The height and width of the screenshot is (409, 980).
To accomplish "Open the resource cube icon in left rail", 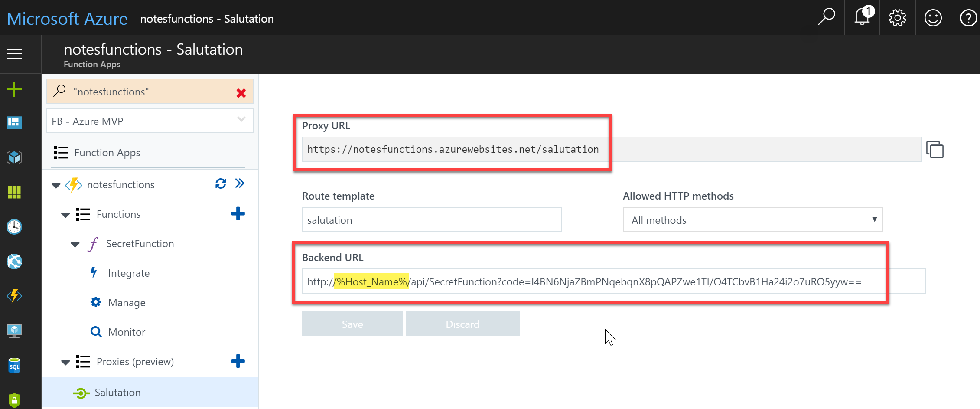I will click(x=14, y=157).
